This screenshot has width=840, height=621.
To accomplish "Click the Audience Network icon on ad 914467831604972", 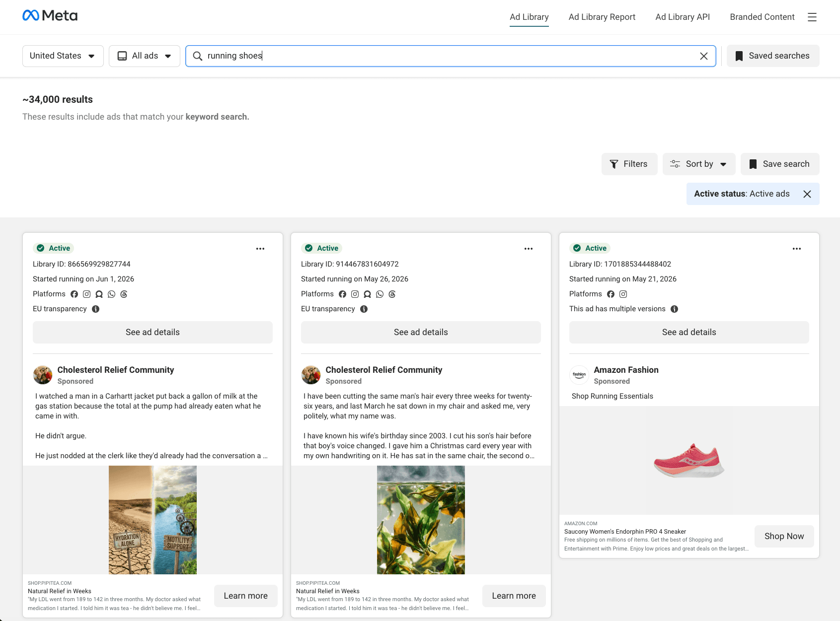I will point(367,294).
